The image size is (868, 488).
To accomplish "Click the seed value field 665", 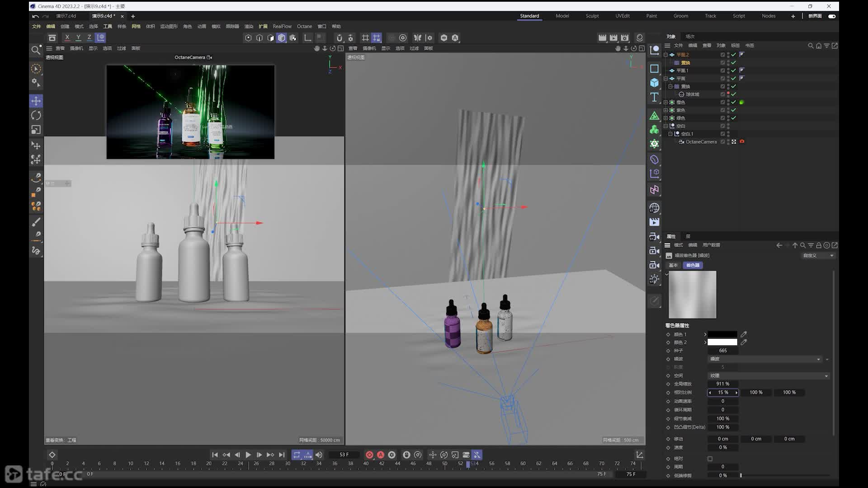I will point(723,351).
